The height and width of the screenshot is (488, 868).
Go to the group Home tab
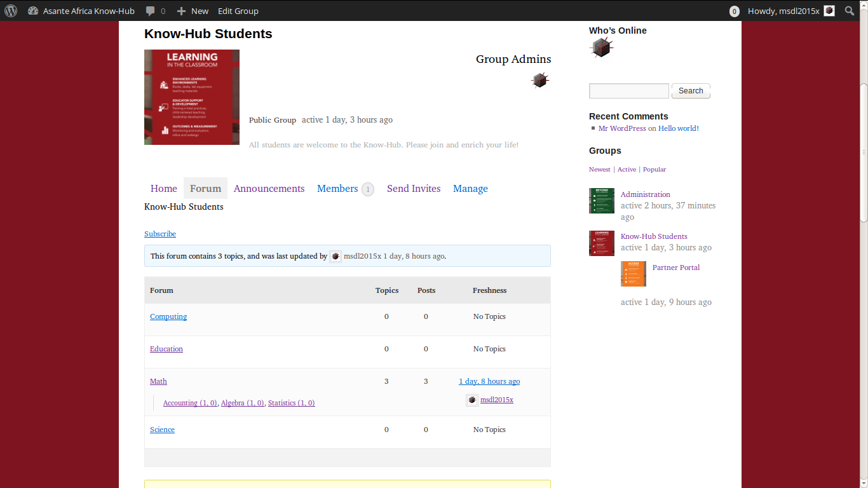164,189
